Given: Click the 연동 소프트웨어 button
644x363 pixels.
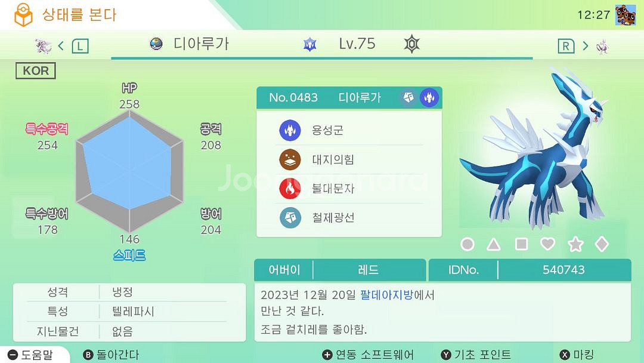Looking at the screenshot, I should tap(368, 355).
